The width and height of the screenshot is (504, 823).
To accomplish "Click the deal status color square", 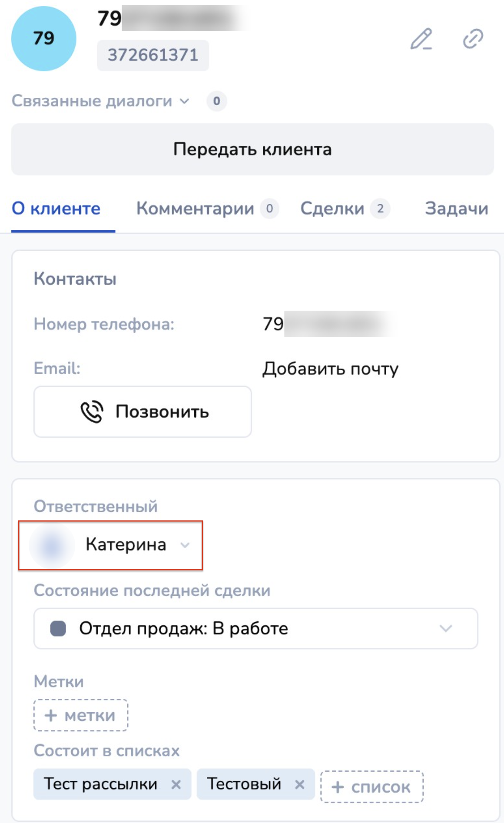I will [58, 628].
